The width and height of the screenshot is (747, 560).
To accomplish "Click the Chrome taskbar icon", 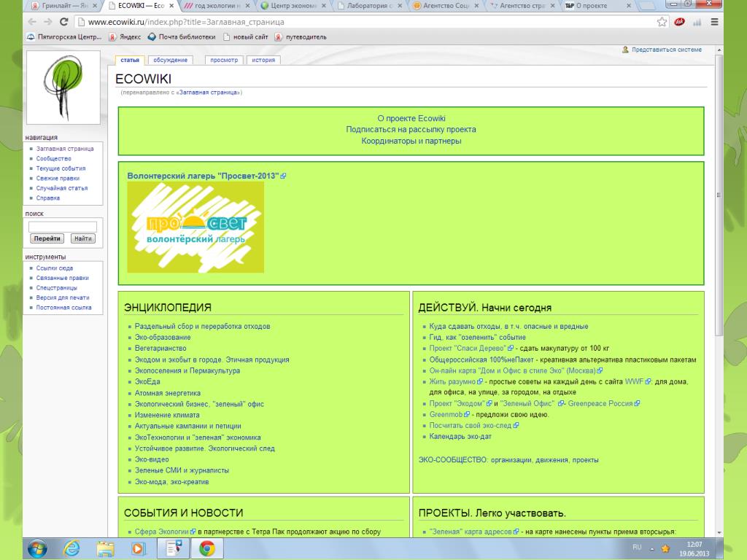I will point(206,549).
